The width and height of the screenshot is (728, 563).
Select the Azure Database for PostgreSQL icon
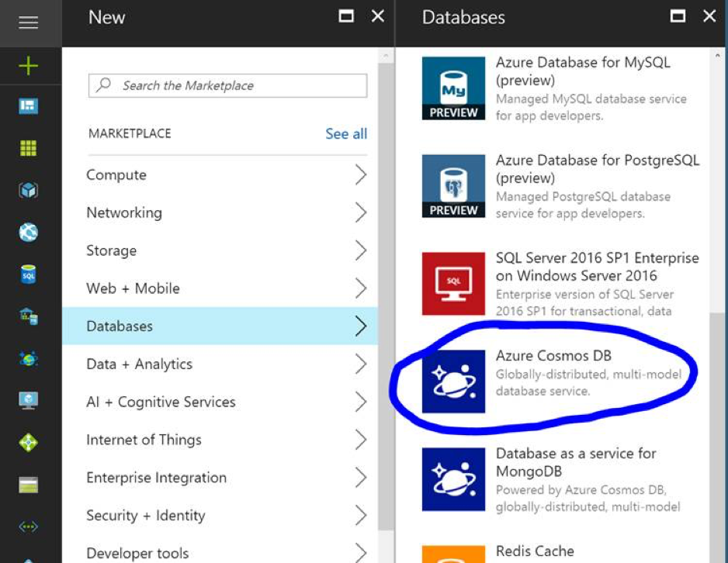pyautogui.click(x=453, y=186)
